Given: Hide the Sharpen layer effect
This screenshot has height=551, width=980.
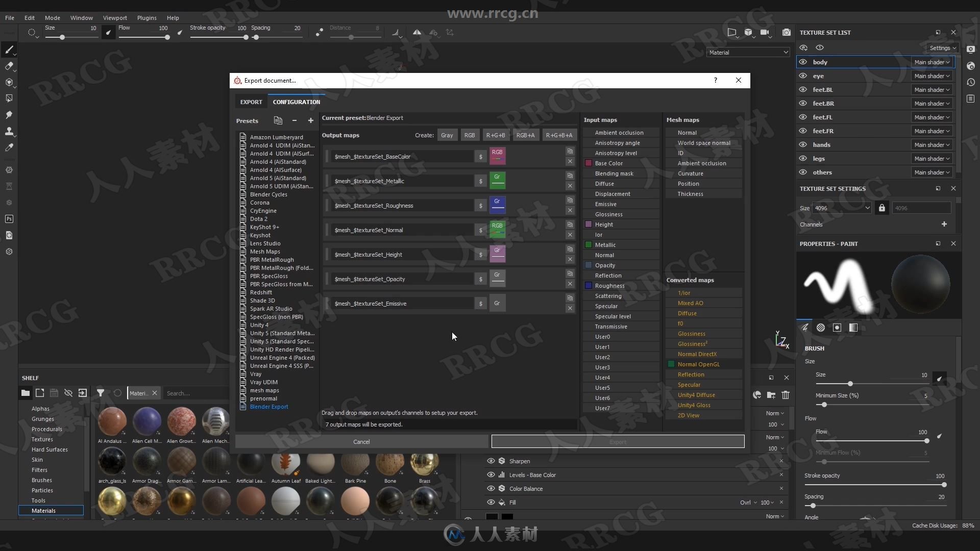Looking at the screenshot, I should [x=491, y=461].
